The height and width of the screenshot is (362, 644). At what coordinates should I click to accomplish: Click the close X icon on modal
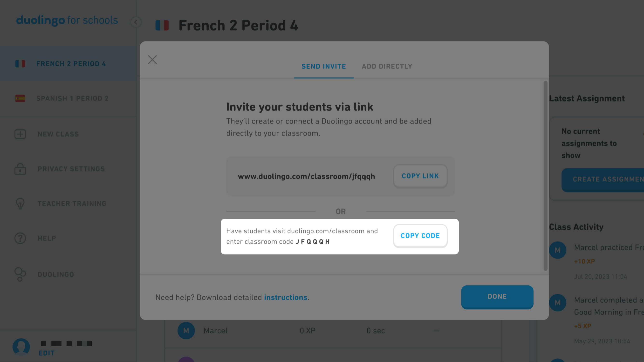click(x=153, y=60)
